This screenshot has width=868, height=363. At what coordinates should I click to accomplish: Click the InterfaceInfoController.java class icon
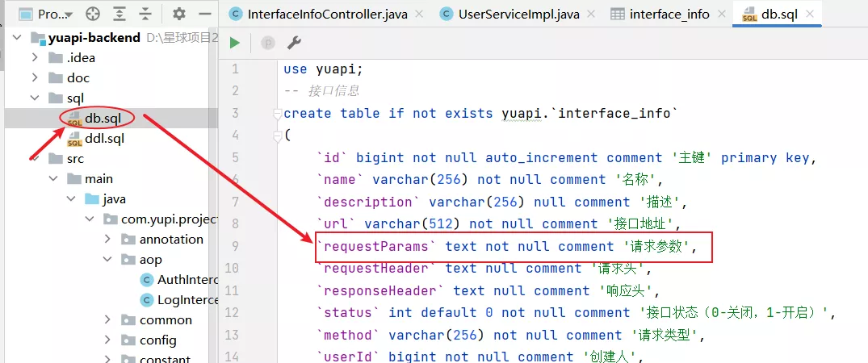[236, 15]
